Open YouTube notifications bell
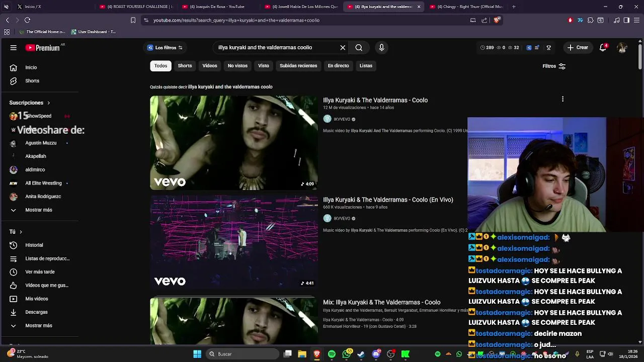The width and height of the screenshot is (644, 362). coord(603,47)
